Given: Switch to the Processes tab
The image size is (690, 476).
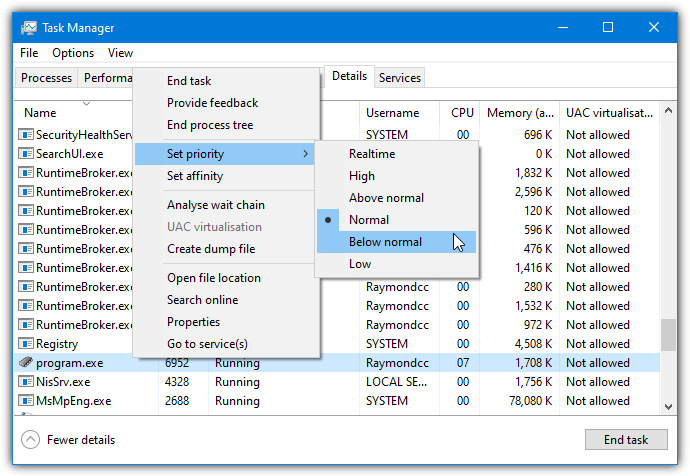Looking at the screenshot, I should point(46,78).
